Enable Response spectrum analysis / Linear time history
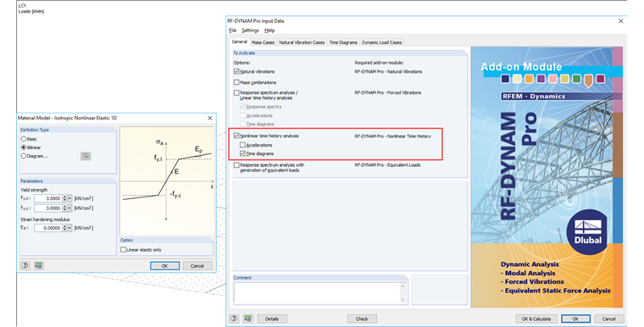This screenshot has height=327, width=644. point(236,93)
